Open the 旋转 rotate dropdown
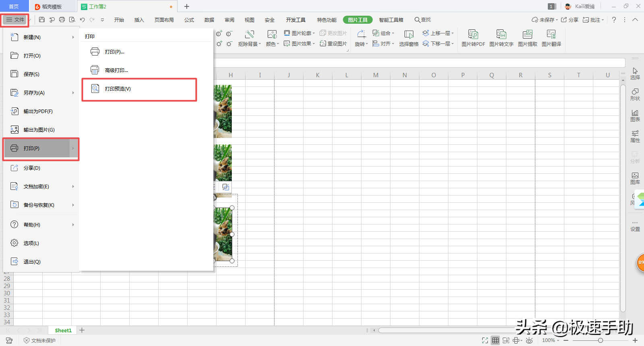The image size is (644, 346). (x=361, y=39)
